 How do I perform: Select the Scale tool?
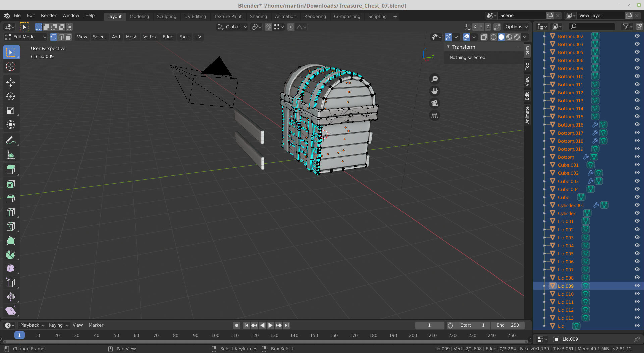(x=11, y=111)
